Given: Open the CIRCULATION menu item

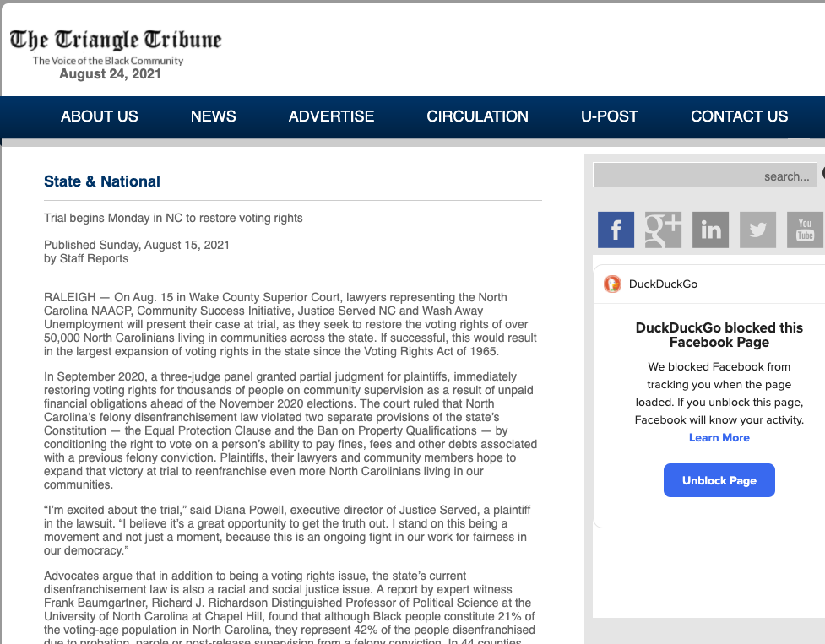Looking at the screenshot, I should [478, 116].
